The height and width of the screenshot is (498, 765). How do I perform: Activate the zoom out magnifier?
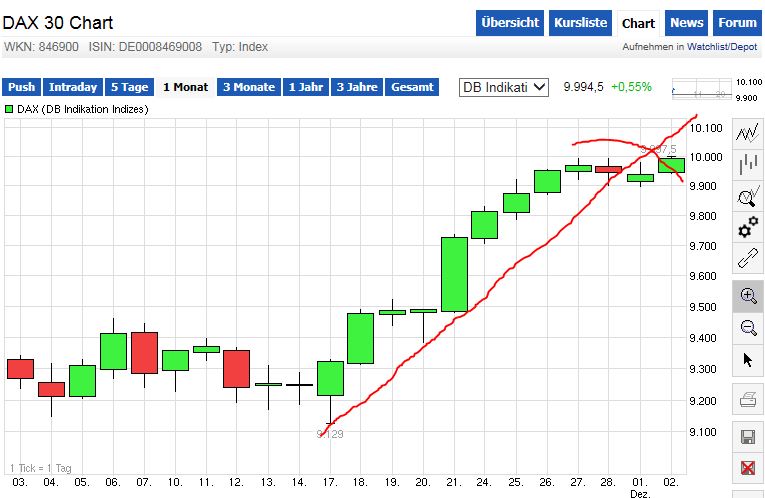pos(748,327)
